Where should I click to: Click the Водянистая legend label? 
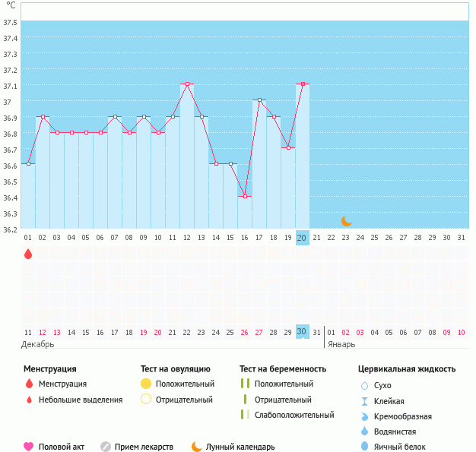tap(398, 431)
